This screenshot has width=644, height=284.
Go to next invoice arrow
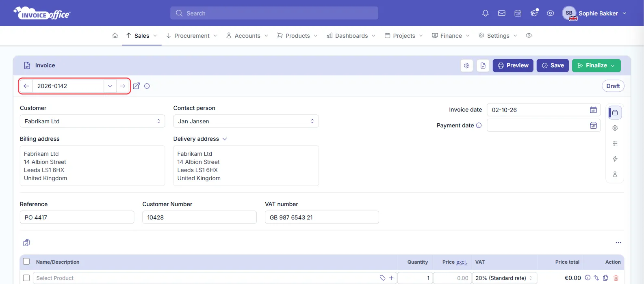pos(123,86)
